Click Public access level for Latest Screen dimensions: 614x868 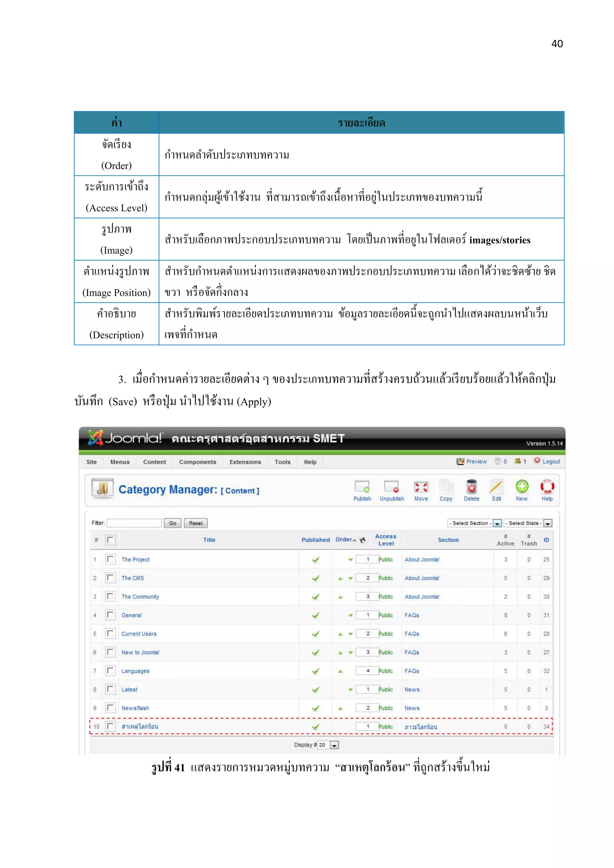[x=386, y=690]
